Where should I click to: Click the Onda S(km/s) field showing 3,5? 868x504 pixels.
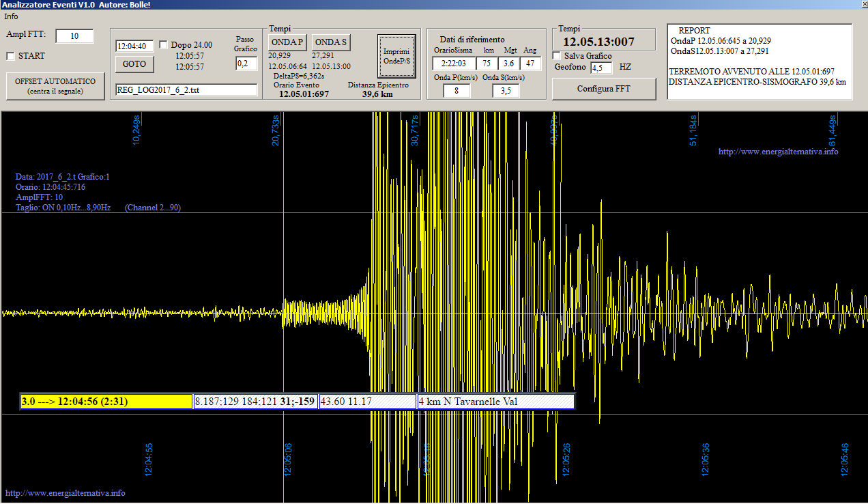pos(506,91)
